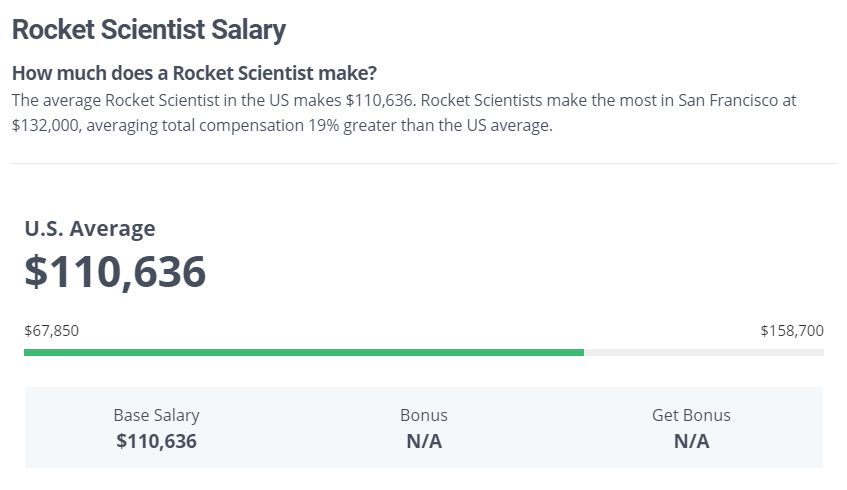The height and width of the screenshot is (490, 847).
Task: Click the $67,850 minimum salary label
Action: pos(51,331)
